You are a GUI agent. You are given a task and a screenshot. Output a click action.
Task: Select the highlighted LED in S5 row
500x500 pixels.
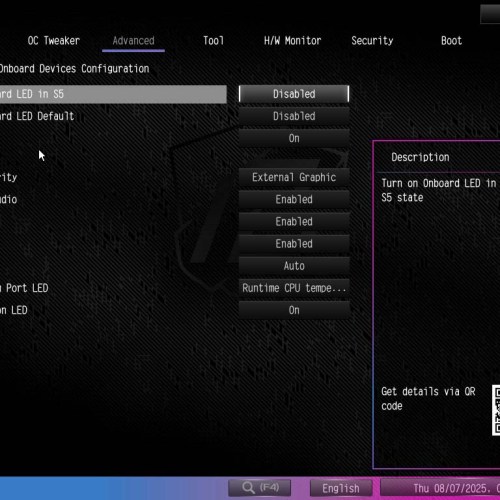pos(113,94)
